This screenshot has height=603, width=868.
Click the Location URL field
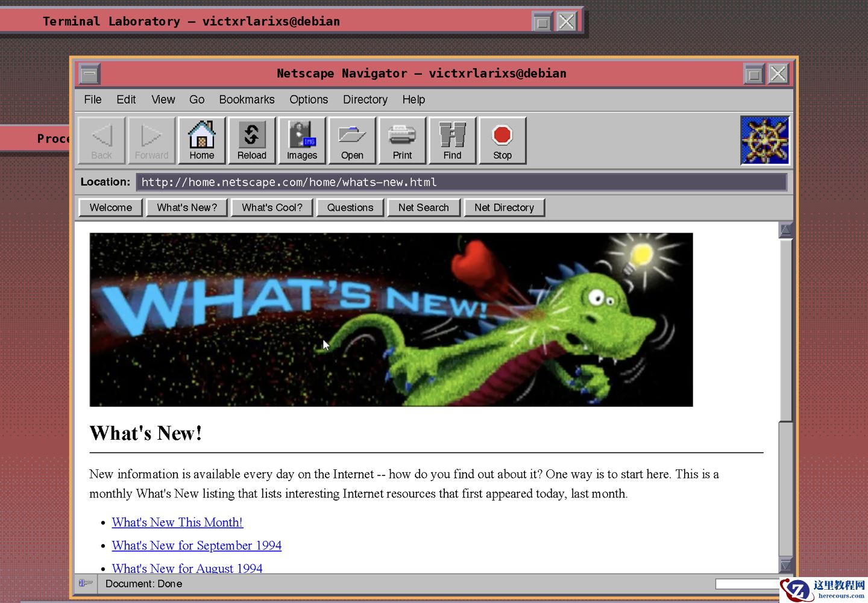[x=461, y=182]
